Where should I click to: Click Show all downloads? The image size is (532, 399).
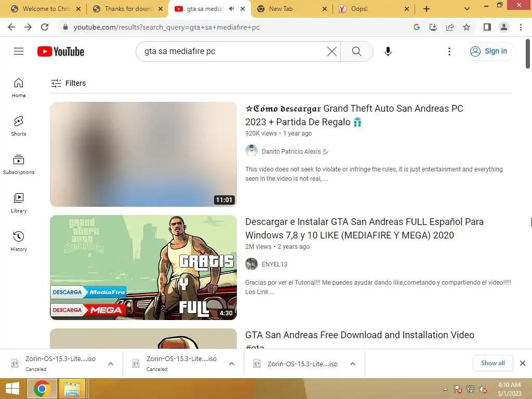click(x=493, y=363)
